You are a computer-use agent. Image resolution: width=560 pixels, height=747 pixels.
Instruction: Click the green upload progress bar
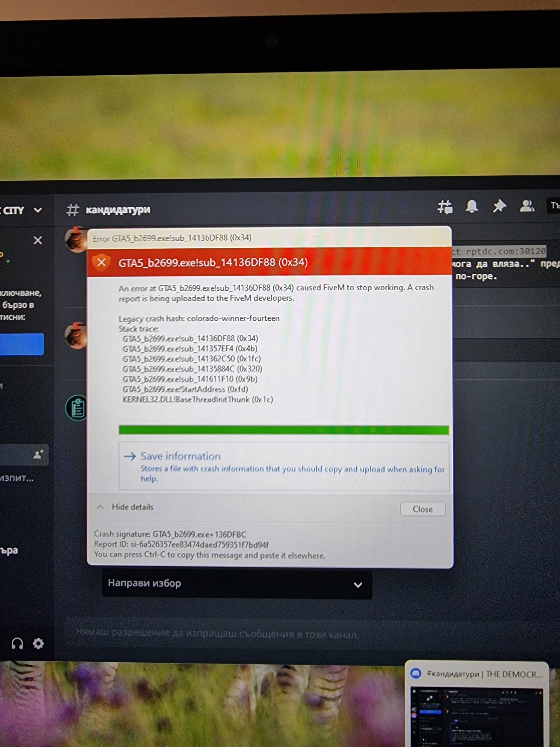(283, 430)
